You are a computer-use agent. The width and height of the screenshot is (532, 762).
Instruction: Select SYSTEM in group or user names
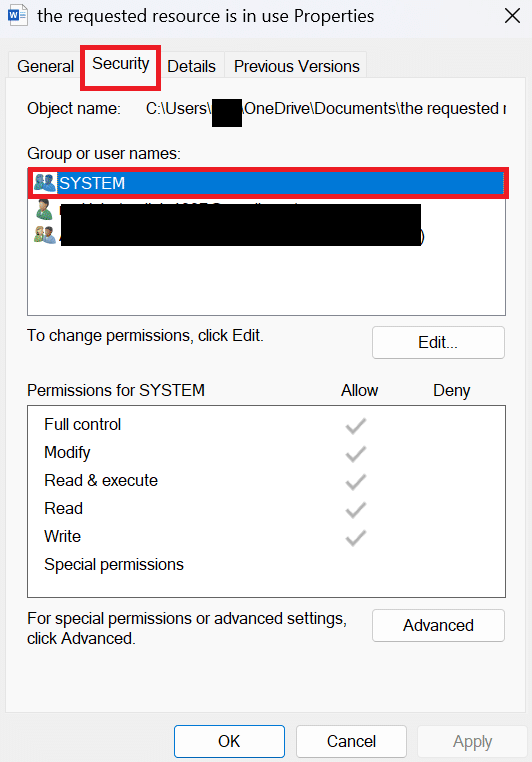point(267,183)
